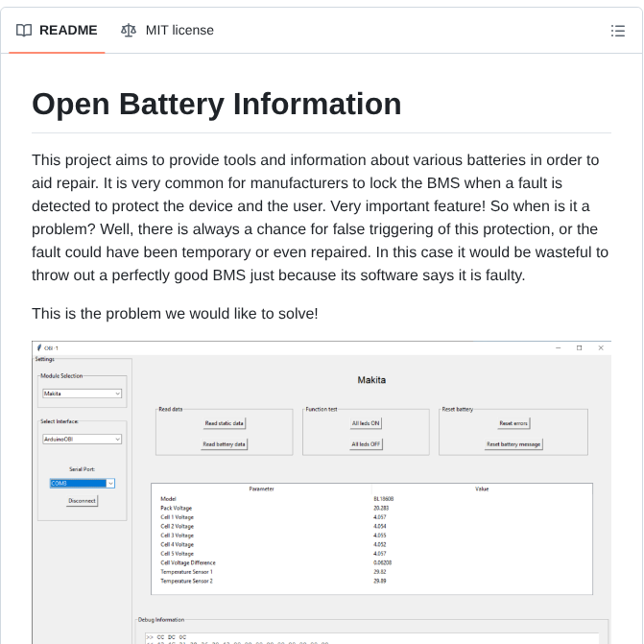The width and height of the screenshot is (644, 644).
Task: Expand the COM8 serial port combo box
Action: click(83, 484)
